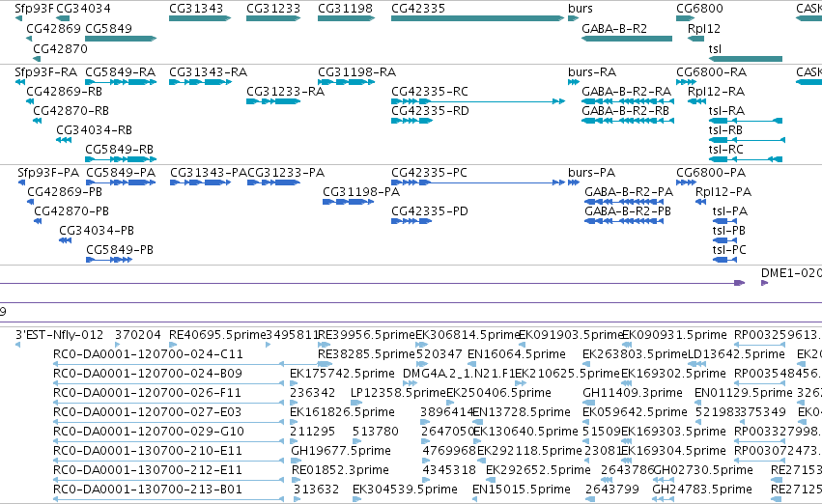
Task: Select the CG6800-RA transcript label
Action: [711, 71]
